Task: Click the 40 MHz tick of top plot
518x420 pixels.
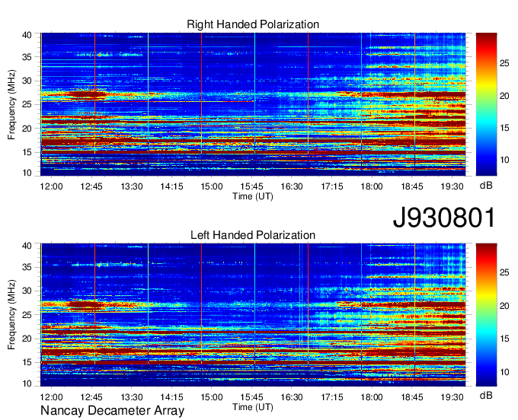Action: tap(27, 35)
